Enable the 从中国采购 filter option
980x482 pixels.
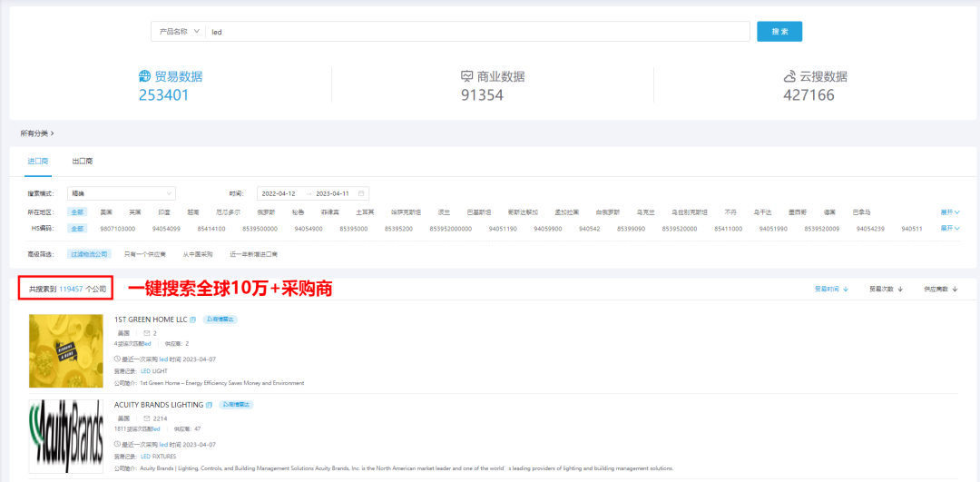(x=197, y=254)
